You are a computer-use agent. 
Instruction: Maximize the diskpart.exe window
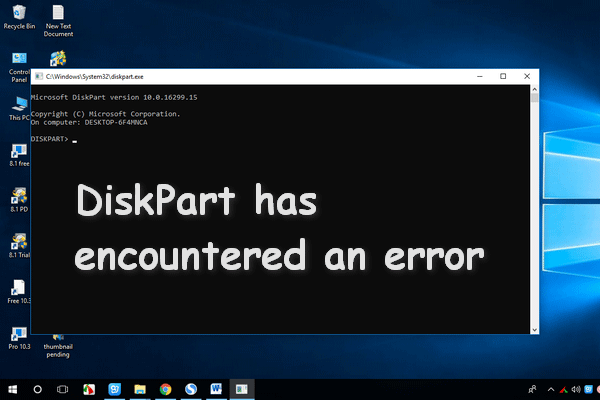point(503,77)
